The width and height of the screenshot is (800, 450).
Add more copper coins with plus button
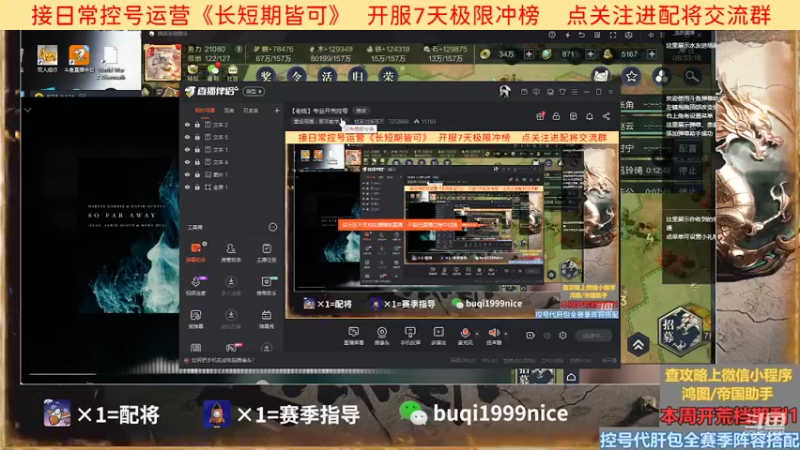(x=529, y=54)
